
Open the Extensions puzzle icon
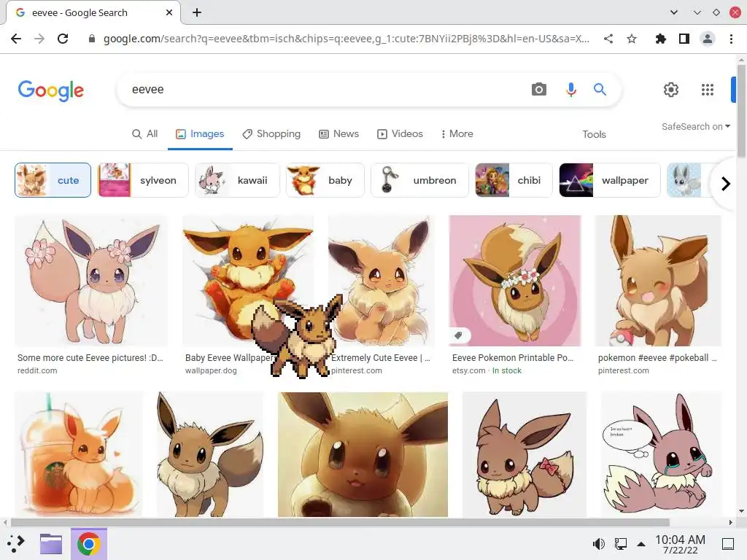[x=661, y=39]
